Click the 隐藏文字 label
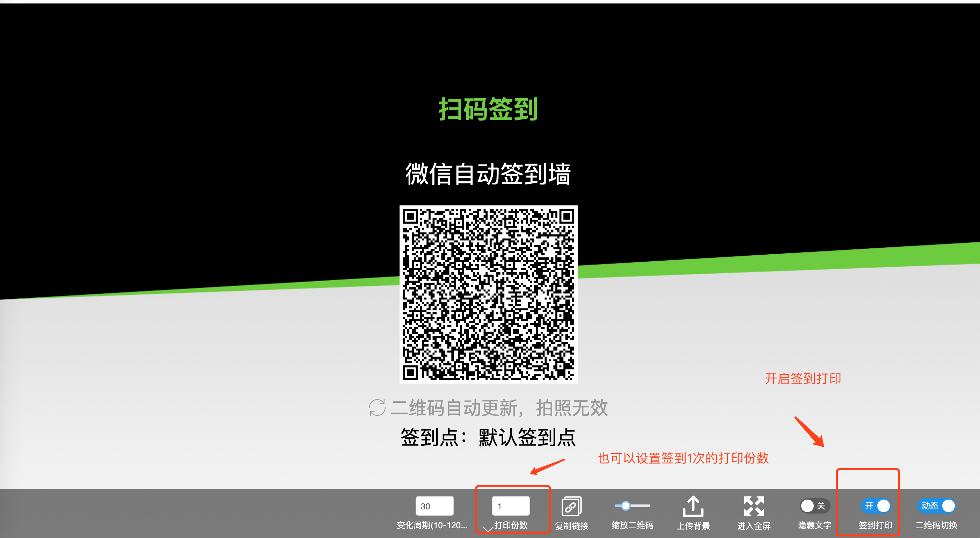Screen dimensions: 980x538 click(x=814, y=525)
